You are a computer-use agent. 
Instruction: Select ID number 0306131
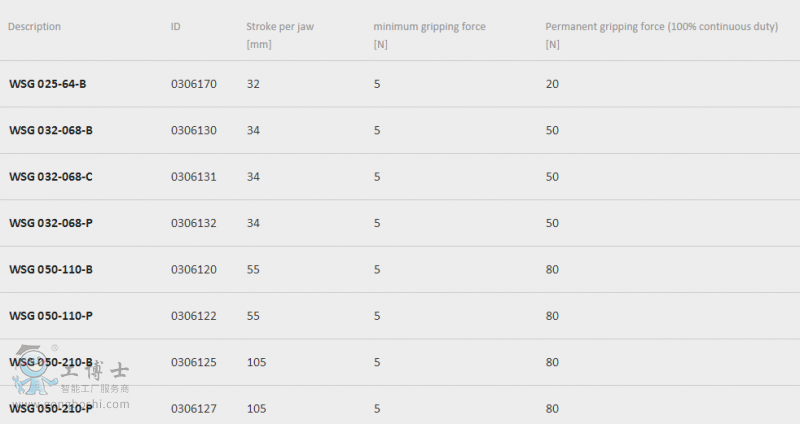pos(194,177)
